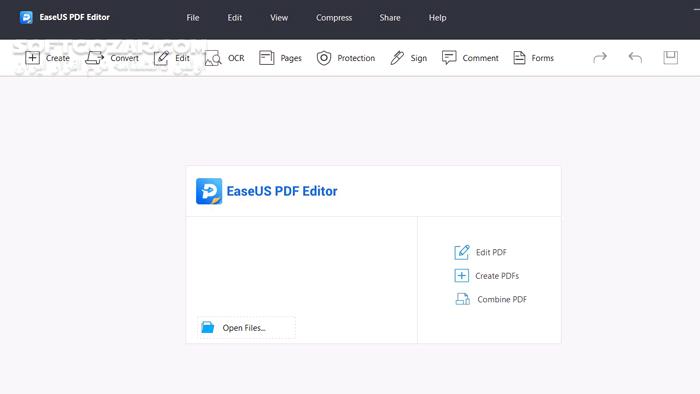Open the Comment speech bubble icon
This screenshot has width=700, height=394.
tap(449, 58)
